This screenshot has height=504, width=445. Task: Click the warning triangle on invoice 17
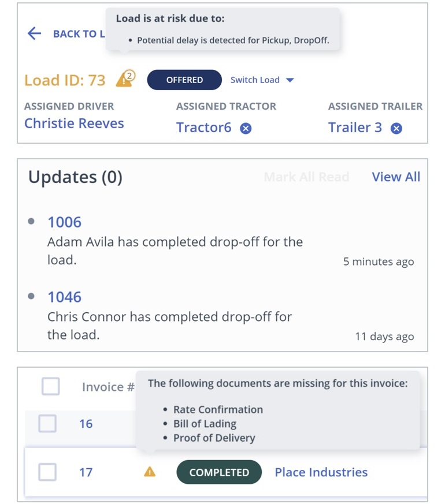point(149,472)
